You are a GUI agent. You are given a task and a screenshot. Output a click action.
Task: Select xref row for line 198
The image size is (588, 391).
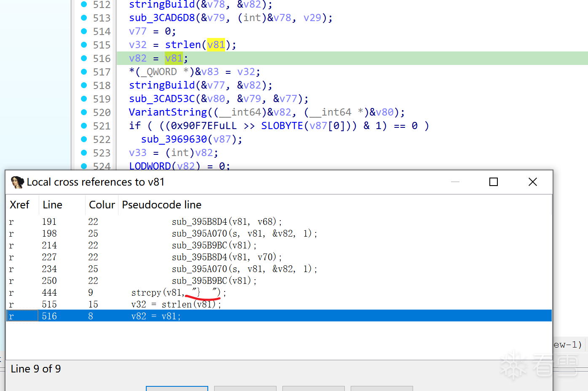(279, 233)
